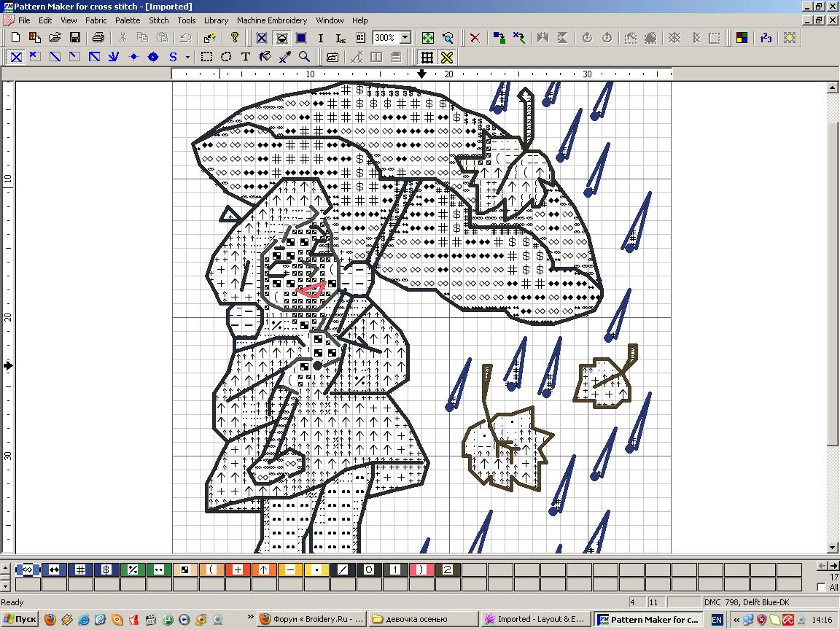Viewport: 840px width, 630px height.
Task: Select the orange arrow-up palette color
Action: coord(263,569)
